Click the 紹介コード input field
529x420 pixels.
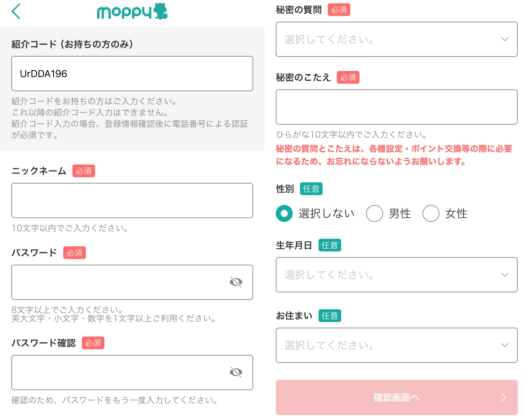coord(132,74)
